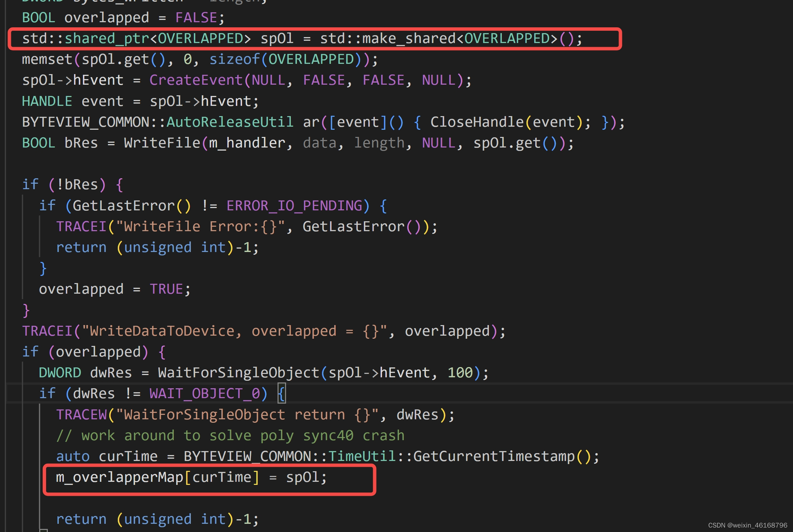Viewport: 793px width, 532px height.
Task: Click the ERROR_IO_PENDING constant
Action: [294, 206]
